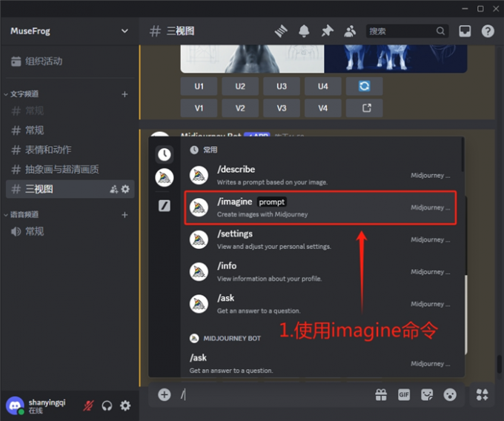Click the U2 upscale button
Viewport: 504px width, 421px height.
pyautogui.click(x=240, y=86)
